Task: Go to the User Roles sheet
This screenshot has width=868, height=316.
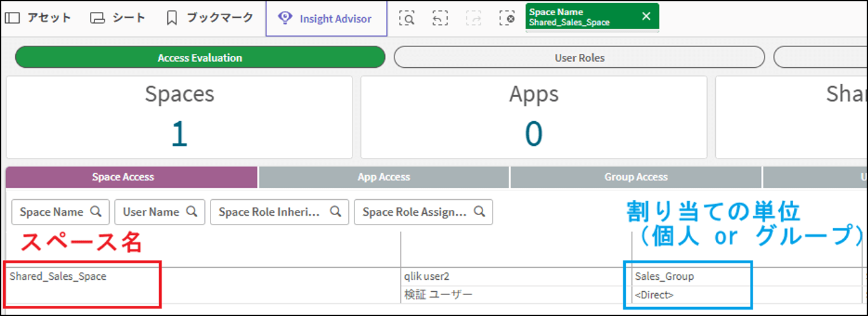Action: (579, 58)
